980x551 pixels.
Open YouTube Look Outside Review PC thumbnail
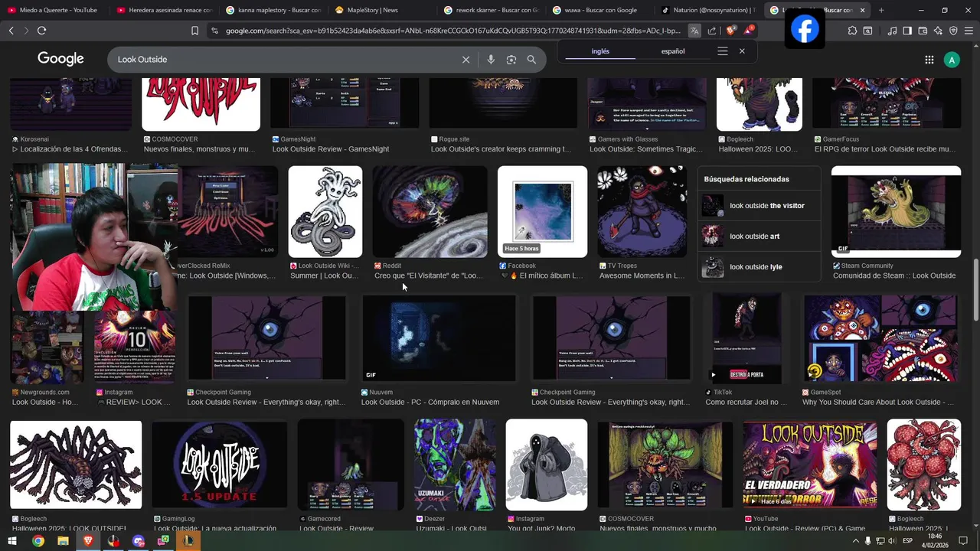coord(810,464)
